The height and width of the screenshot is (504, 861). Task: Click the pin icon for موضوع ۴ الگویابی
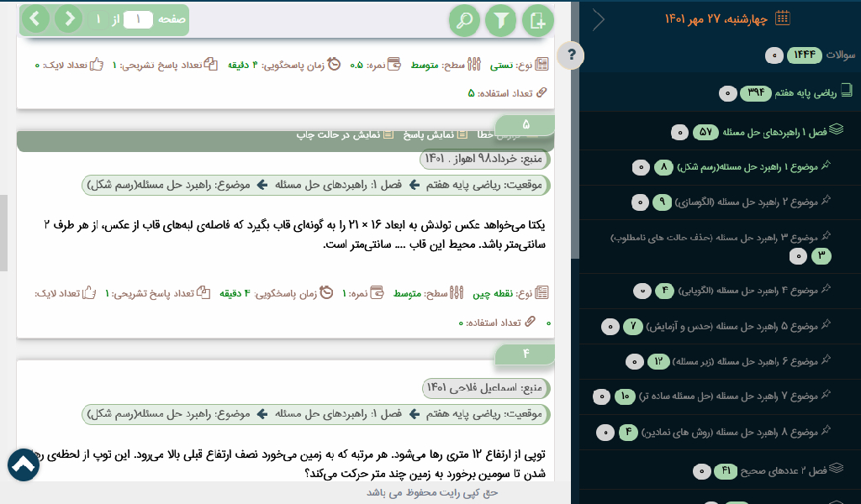826,289
